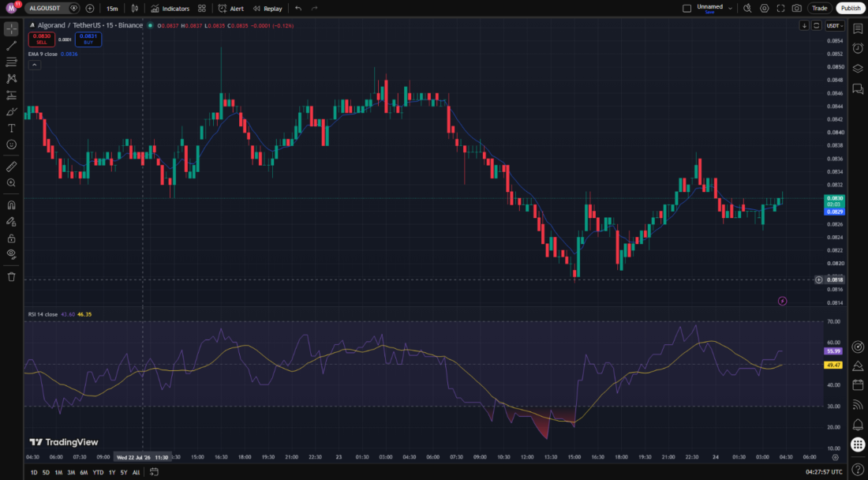This screenshot has height=480, width=868.
Task: Toggle lock all drawing tools
Action: pyautogui.click(x=11, y=238)
